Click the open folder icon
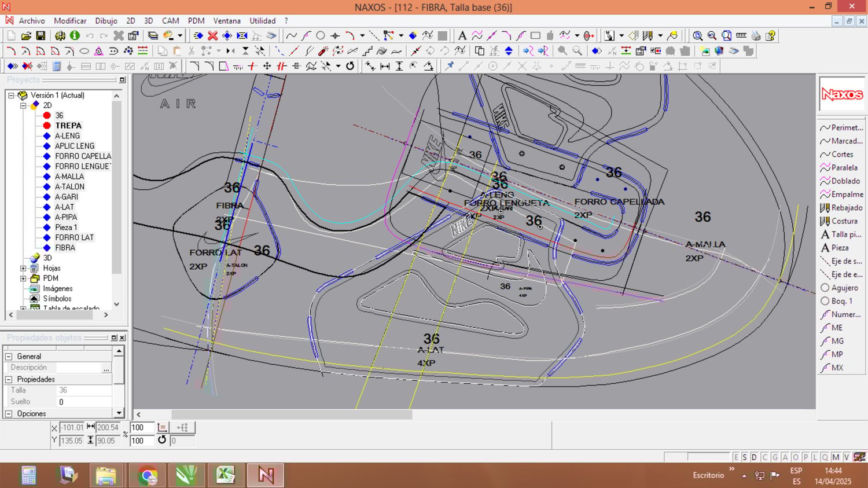This screenshot has height=488, width=868. click(26, 36)
